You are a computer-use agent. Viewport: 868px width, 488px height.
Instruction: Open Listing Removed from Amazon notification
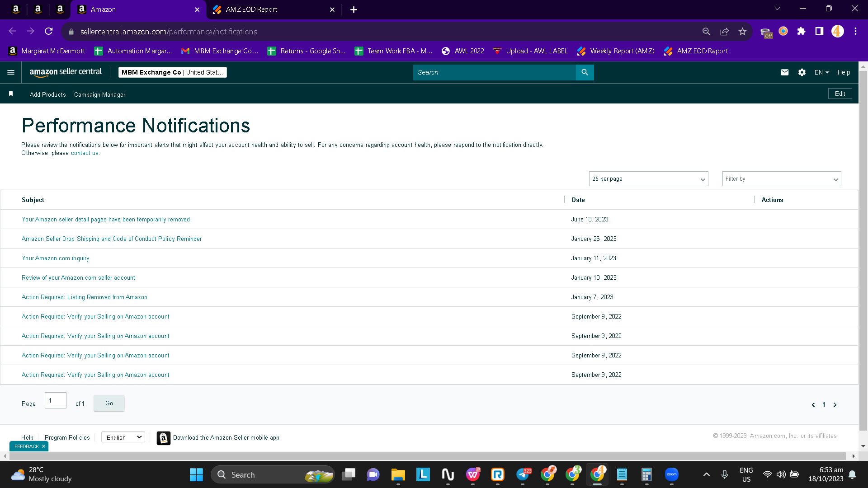pos(85,297)
